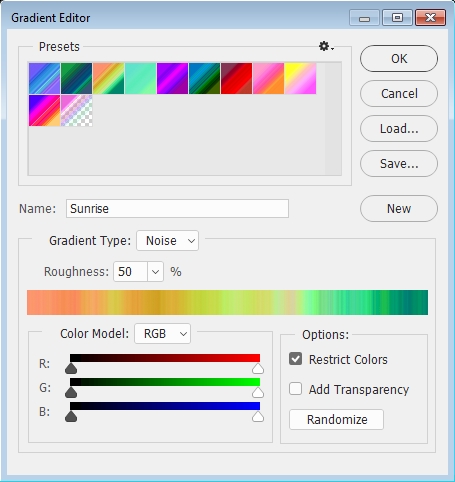Enable the Add Transparency checkbox
This screenshot has height=482, width=455.
[296, 389]
